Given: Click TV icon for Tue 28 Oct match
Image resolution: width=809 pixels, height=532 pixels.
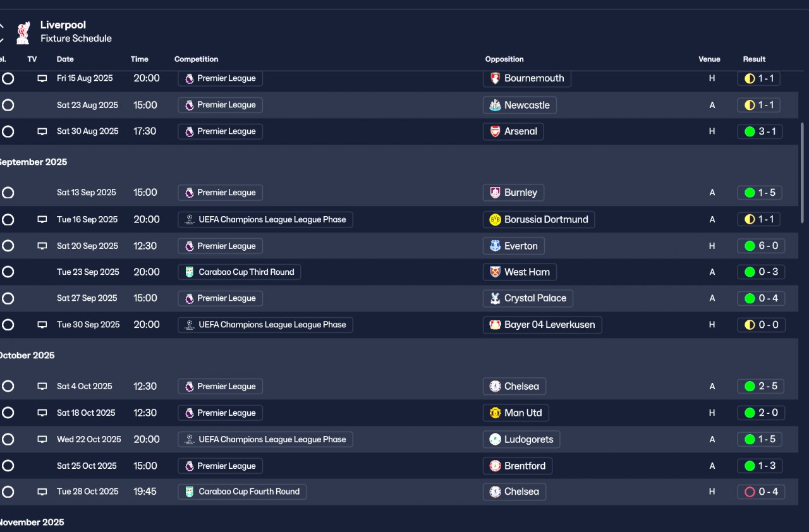Looking at the screenshot, I should pos(42,492).
